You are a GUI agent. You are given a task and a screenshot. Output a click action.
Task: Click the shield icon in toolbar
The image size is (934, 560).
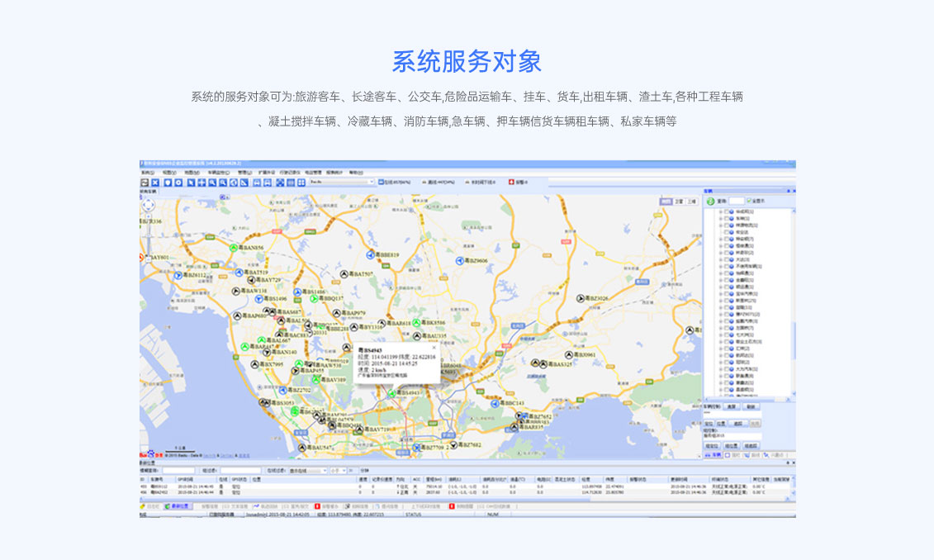(x=168, y=183)
